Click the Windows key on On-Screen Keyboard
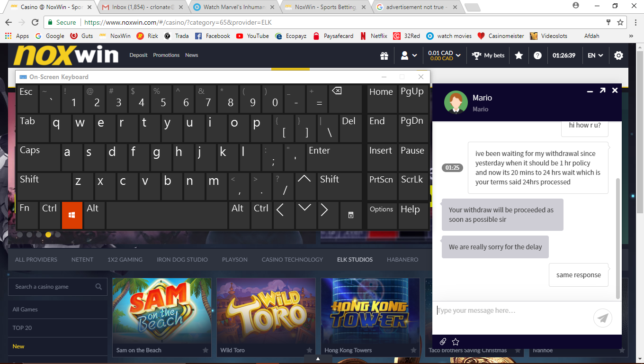Viewport: 644px width, 364px height. click(72, 215)
